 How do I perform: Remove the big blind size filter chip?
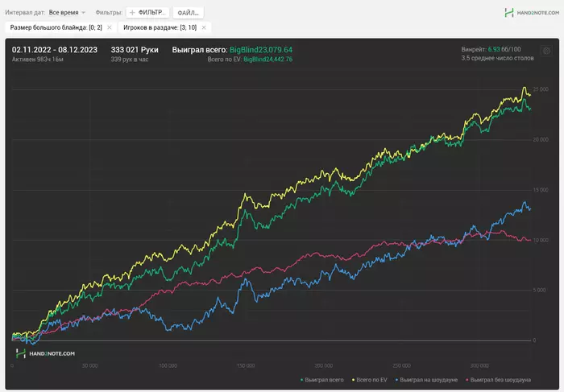(111, 27)
